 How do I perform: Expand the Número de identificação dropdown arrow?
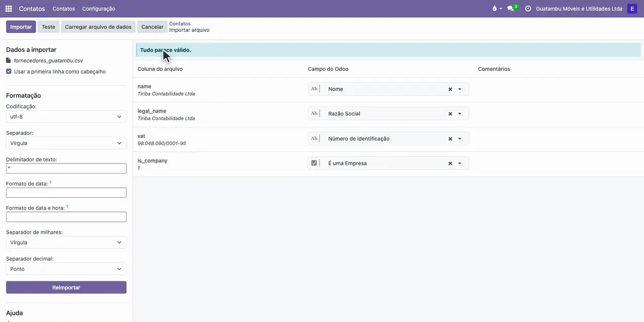[460, 139]
